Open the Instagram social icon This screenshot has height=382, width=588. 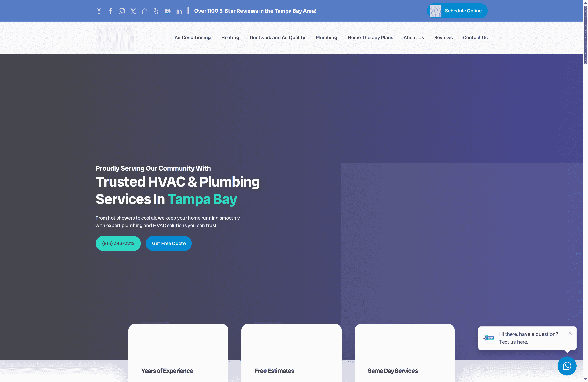pyautogui.click(x=122, y=11)
